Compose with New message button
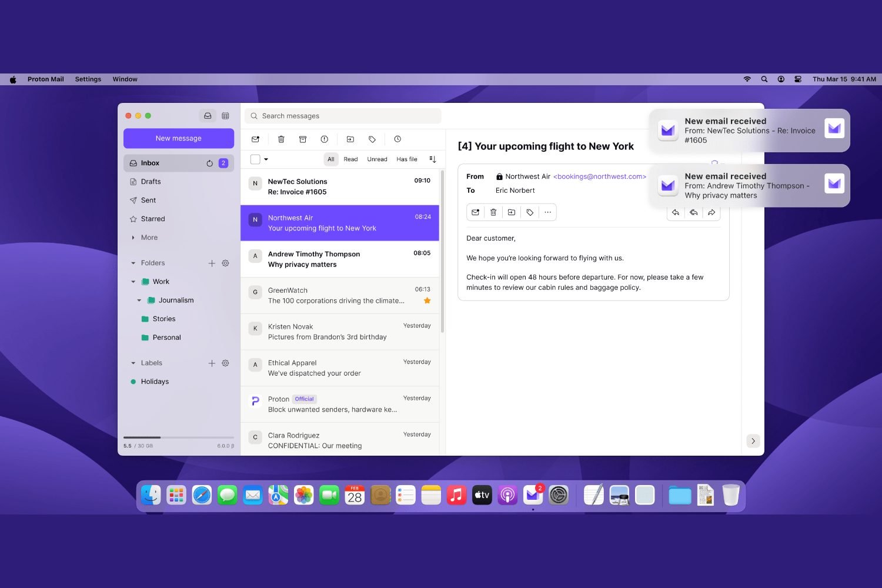 pyautogui.click(x=179, y=138)
